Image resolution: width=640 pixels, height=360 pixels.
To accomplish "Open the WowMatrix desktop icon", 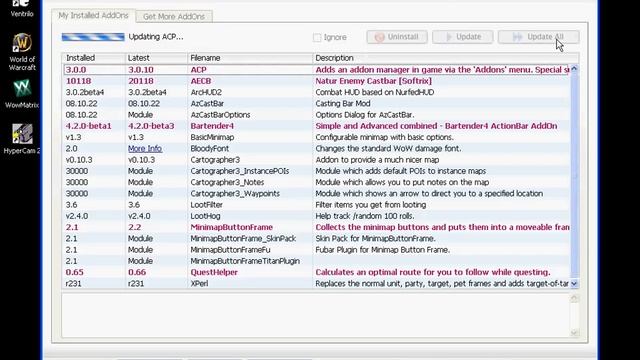I will click(x=22, y=94).
